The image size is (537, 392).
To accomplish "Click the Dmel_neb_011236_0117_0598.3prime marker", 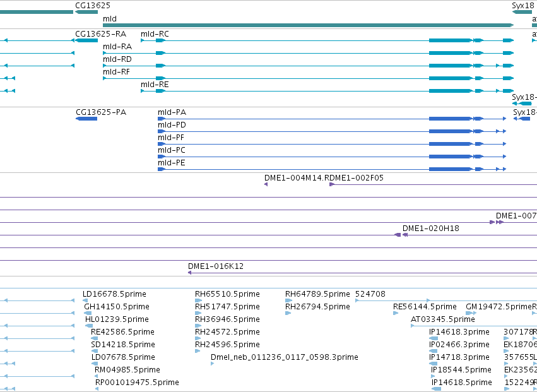I will [x=212, y=364].
